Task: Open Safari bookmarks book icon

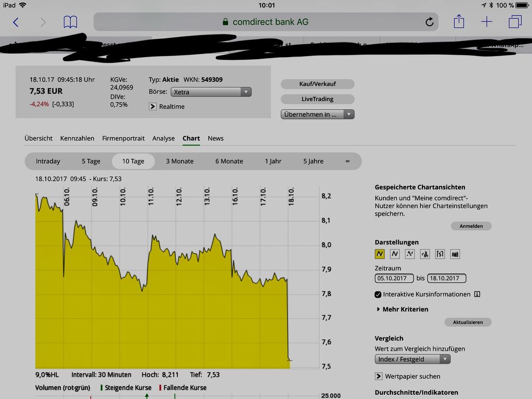Action: click(70, 22)
